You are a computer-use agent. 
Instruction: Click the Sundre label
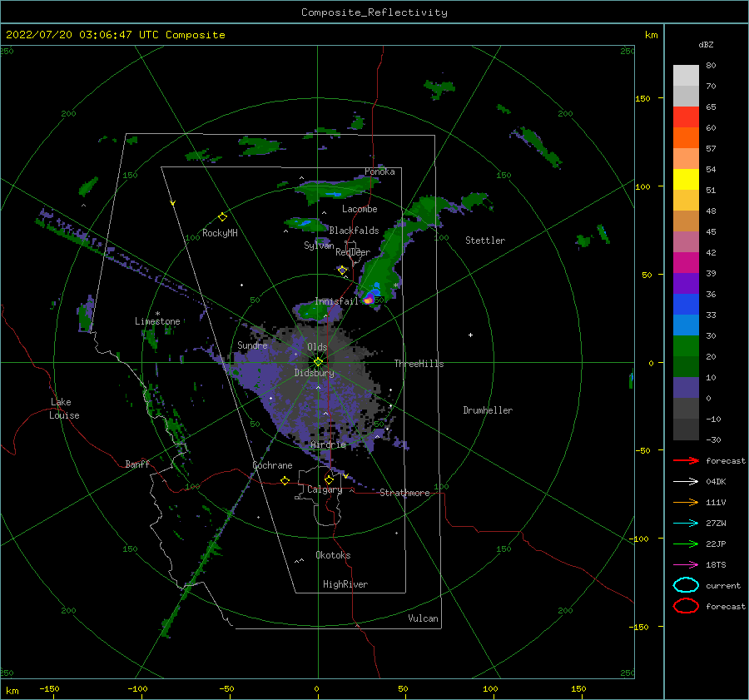252,345
